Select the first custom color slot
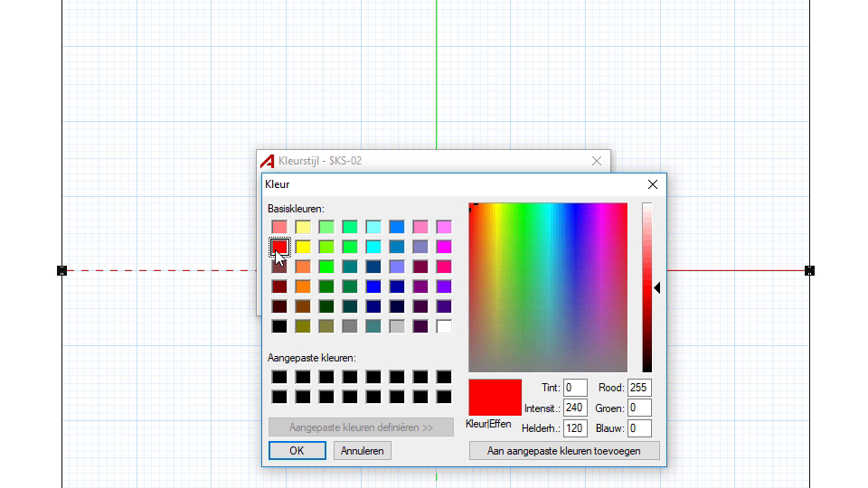 [280, 377]
